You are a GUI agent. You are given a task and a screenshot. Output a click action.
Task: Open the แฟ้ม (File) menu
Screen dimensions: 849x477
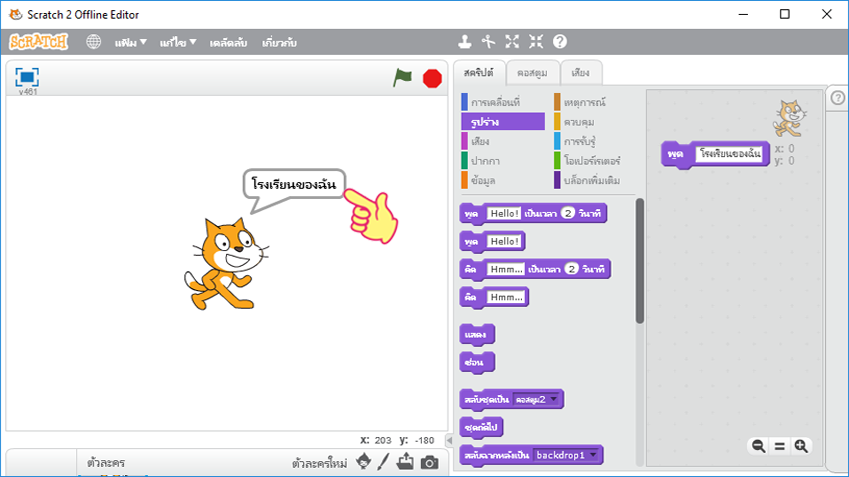click(130, 42)
